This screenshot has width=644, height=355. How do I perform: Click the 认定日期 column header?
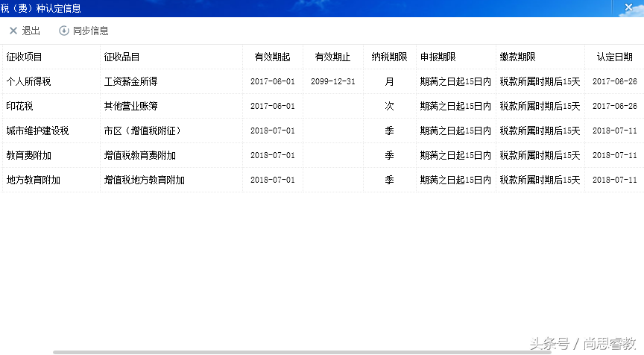point(614,57)
